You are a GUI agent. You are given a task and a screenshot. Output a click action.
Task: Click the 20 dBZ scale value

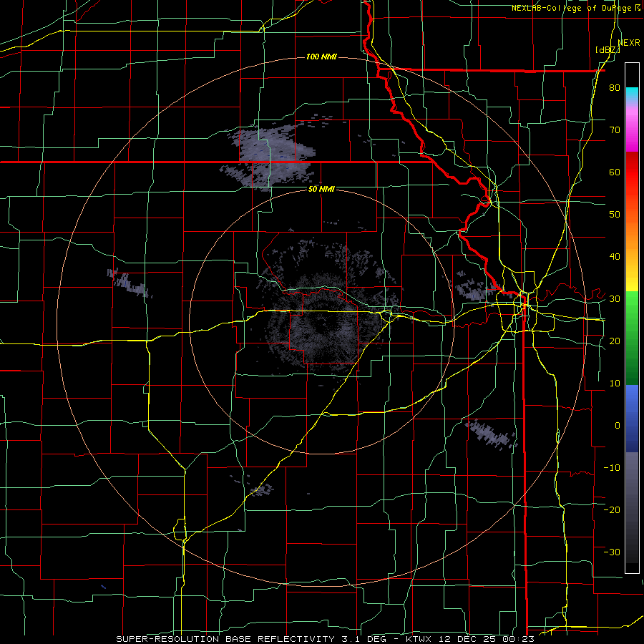pos(615,341)
